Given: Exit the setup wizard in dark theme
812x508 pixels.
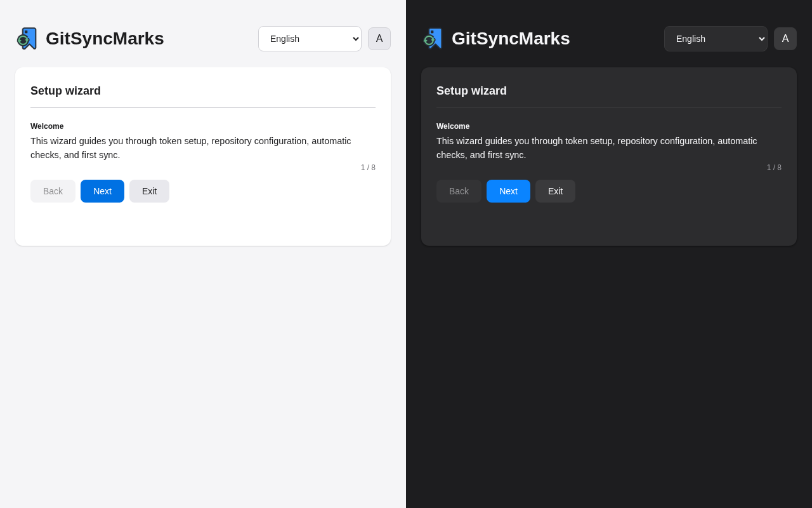Looking at the screenshot, I should click(555, 191).
